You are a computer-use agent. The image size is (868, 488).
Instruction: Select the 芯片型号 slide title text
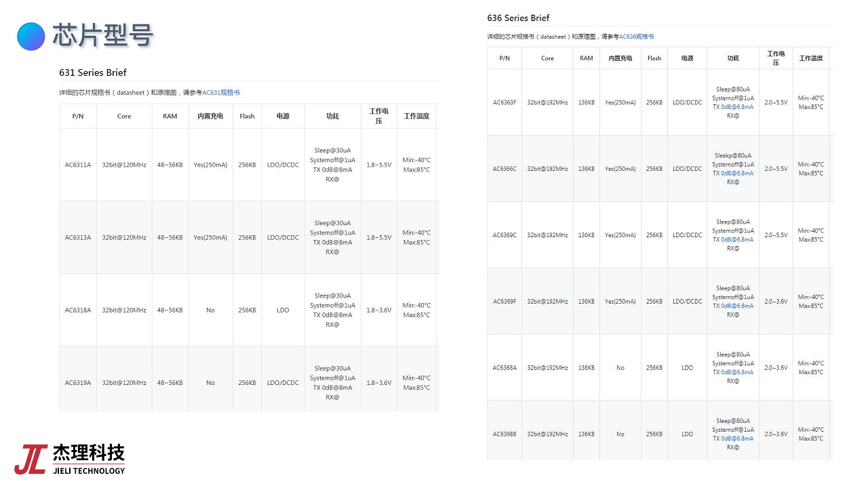coord(102,36)
